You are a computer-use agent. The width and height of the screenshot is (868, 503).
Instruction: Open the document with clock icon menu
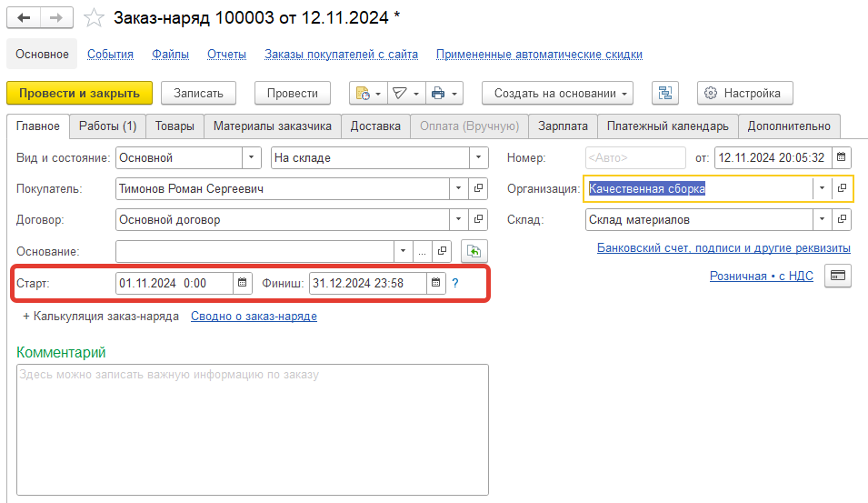tap(368, 93)
